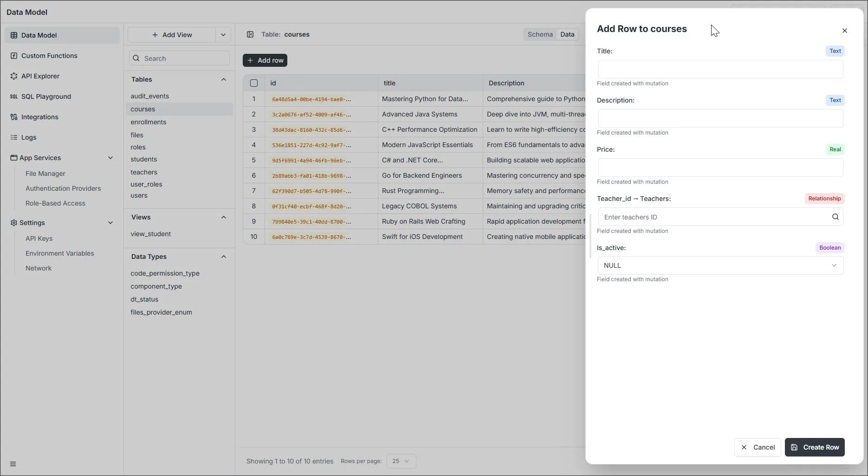
Task: Check the select-all rows checkbox
Action: pyautogui.click(x=254, y=83)
